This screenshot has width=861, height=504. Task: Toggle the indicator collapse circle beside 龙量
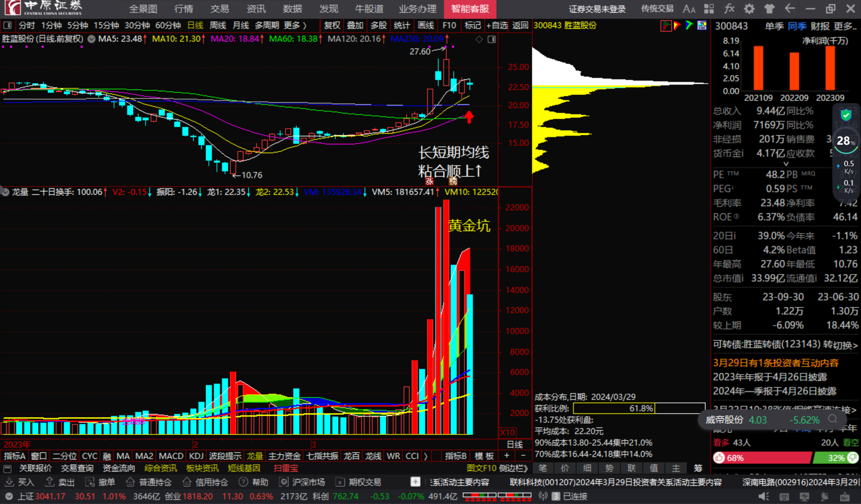tap(5, 192)
